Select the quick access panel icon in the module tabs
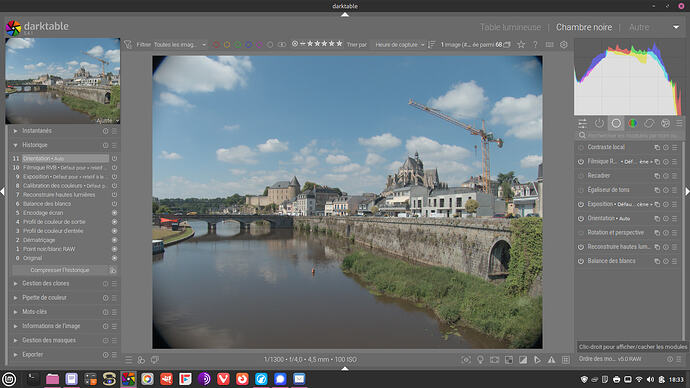 [582, 123]
